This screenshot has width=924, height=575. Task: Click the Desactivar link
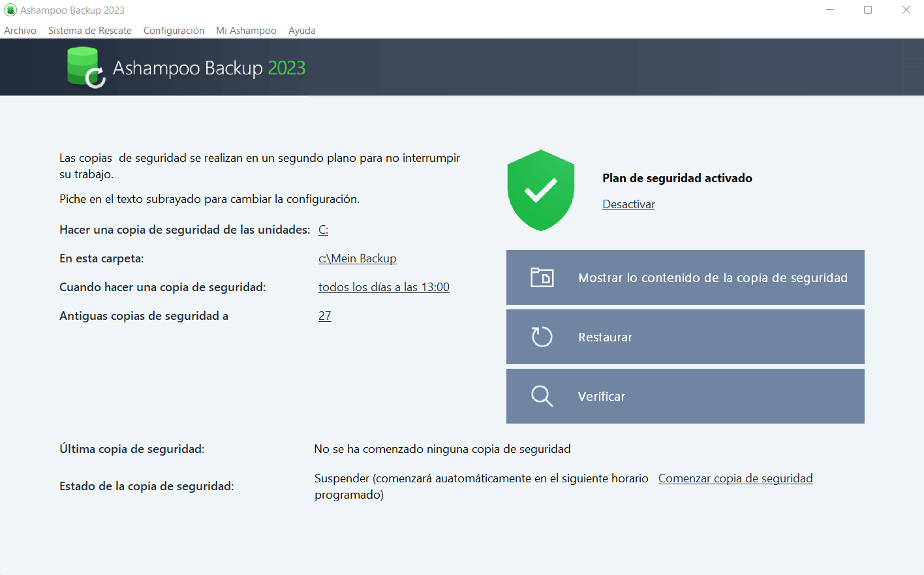point(628,204)
